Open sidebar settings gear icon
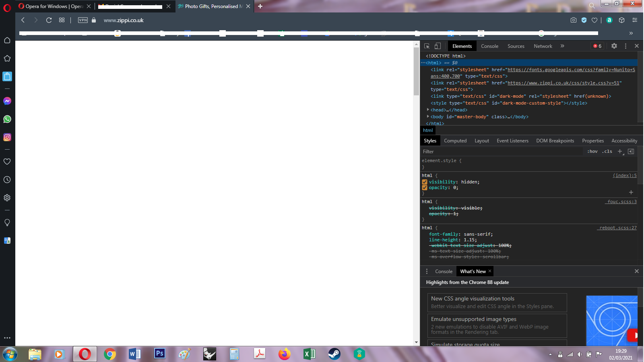The width and height of the screenshot is (644, 362). click(7, 198)
